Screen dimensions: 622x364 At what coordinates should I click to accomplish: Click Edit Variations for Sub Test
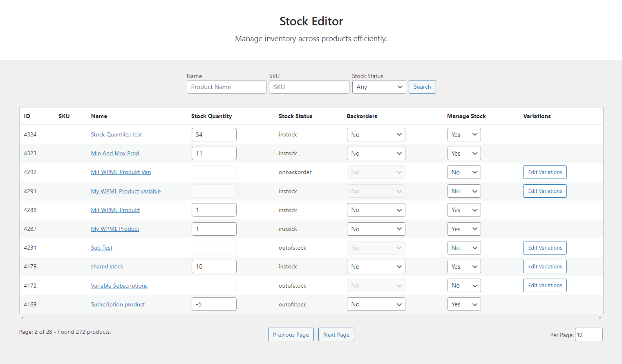[x=545, y=248]
